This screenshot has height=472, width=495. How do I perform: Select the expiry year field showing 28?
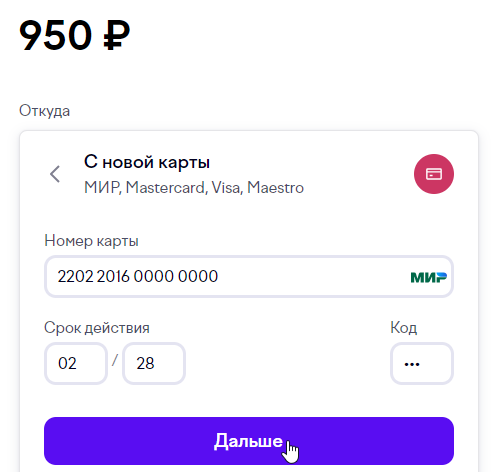[x=154, y=363]
